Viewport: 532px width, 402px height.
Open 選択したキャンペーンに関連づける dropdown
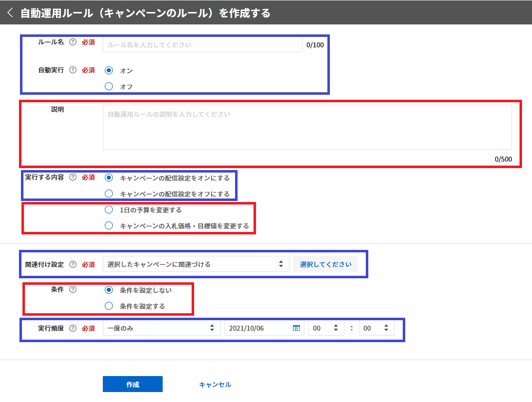click(196, 264)
